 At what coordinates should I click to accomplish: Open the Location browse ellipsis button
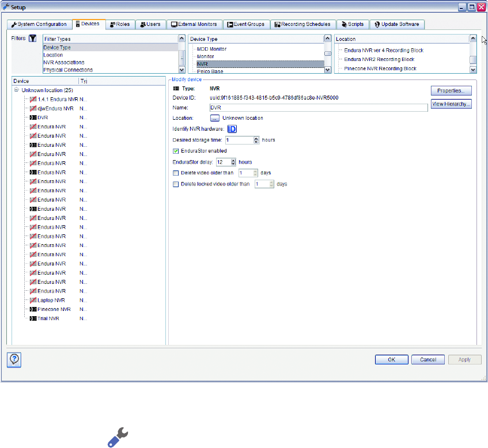[214, 118]
